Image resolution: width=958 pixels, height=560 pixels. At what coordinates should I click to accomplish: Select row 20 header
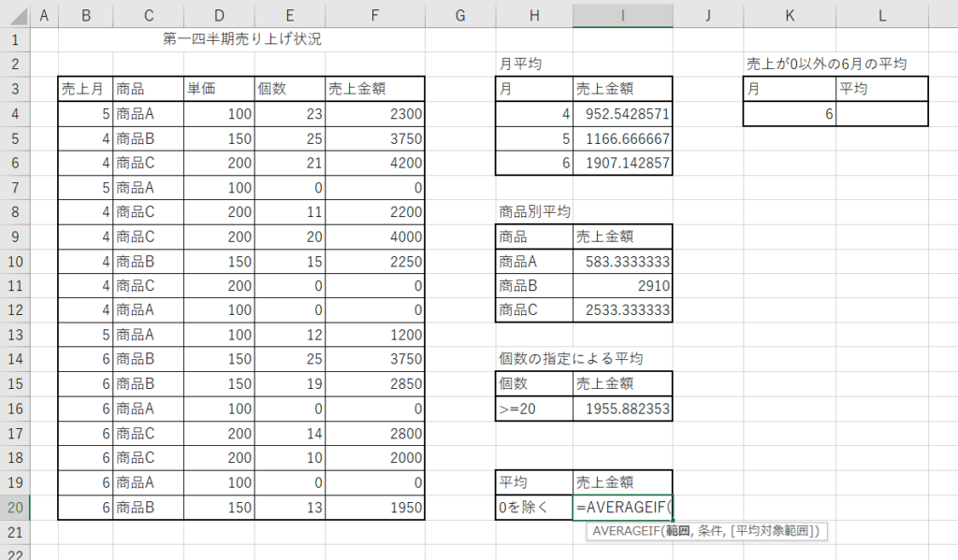(x=15, y=507)
